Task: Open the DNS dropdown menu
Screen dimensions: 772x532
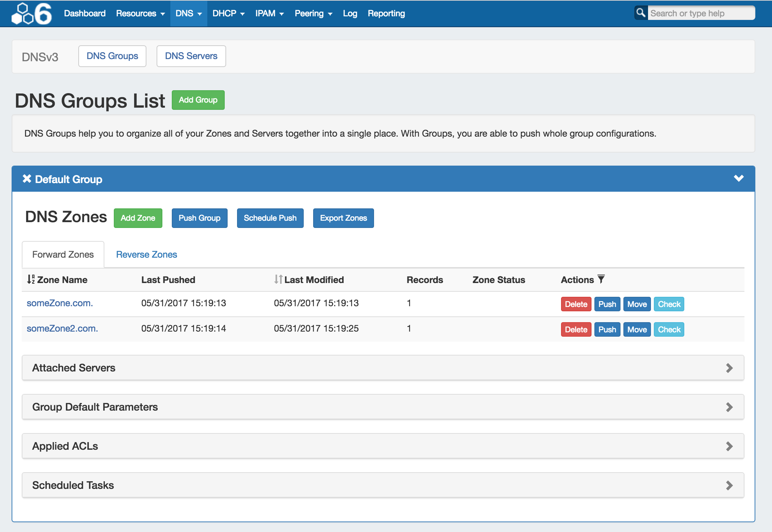Action: (188, 13)
